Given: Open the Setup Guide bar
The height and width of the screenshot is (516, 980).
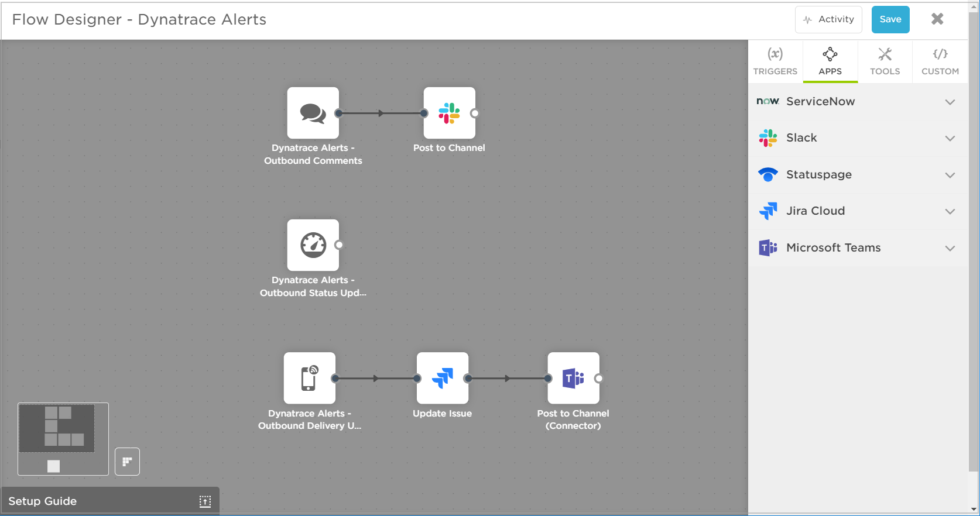Looking at the screenshot, I should coord(110,501).
